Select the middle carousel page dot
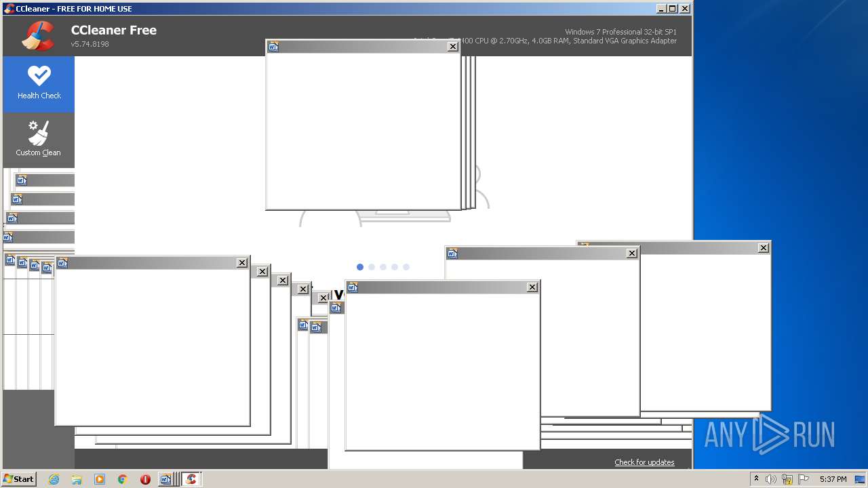 coord(383,267)
